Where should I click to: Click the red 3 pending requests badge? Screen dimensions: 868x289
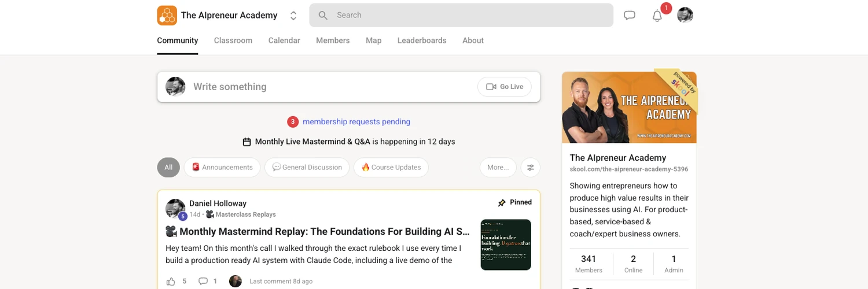pos(293,122)
